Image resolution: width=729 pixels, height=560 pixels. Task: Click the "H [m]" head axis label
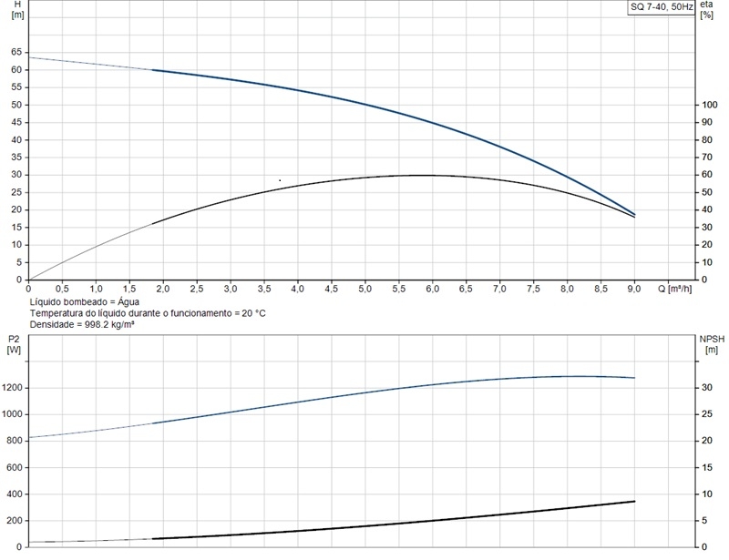(x=17, y=9)
